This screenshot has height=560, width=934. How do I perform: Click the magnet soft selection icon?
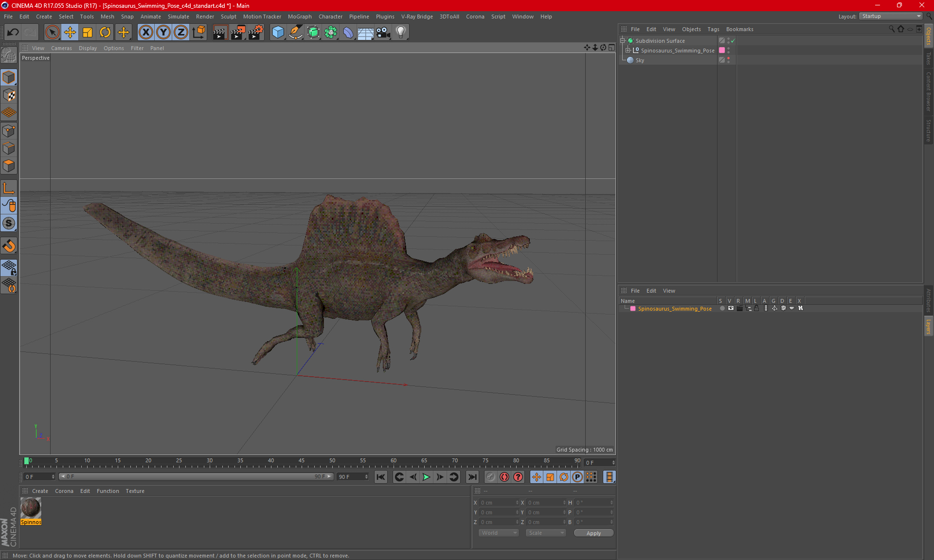(x=9, y=246)
